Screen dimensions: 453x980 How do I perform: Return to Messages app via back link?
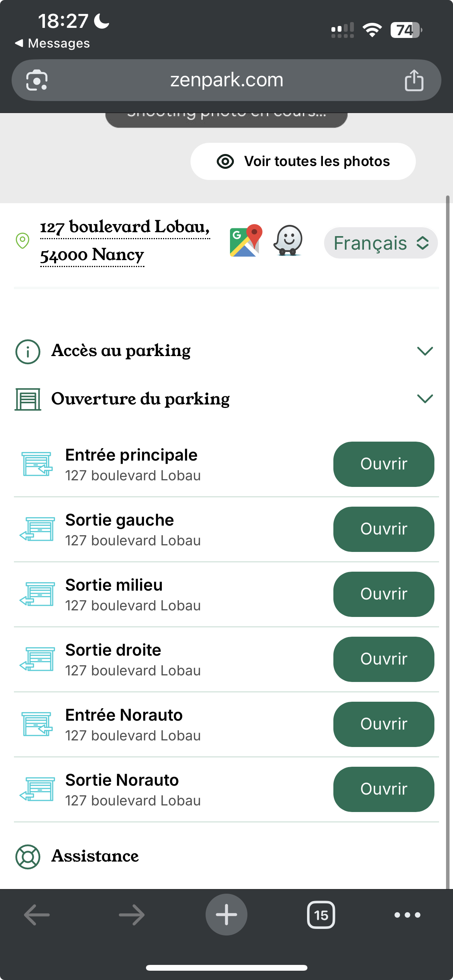point(52,43)
